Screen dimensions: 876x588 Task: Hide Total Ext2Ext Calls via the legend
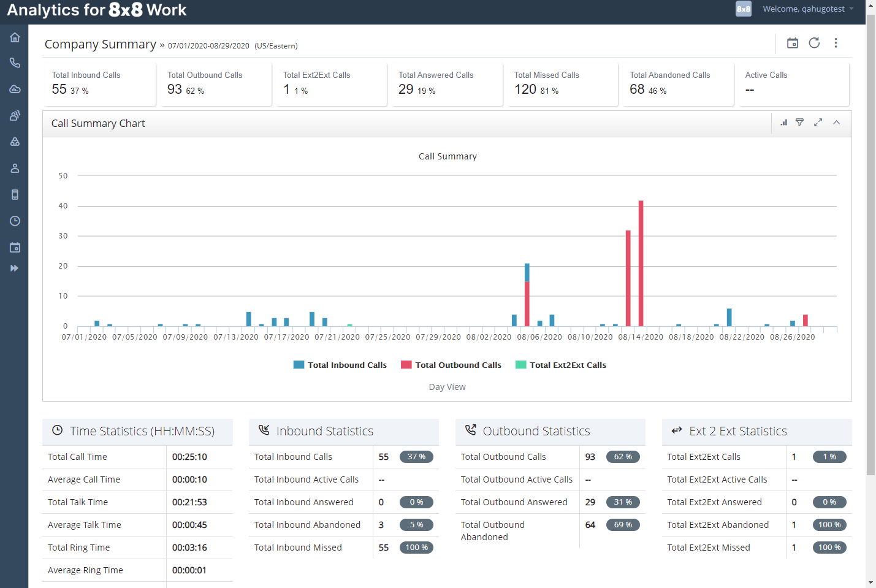pos(560,365)
